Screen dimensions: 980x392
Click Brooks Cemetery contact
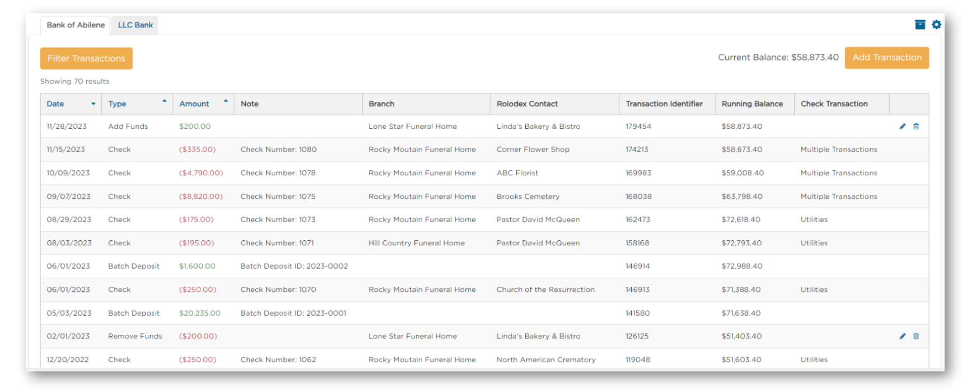[528, 197]
